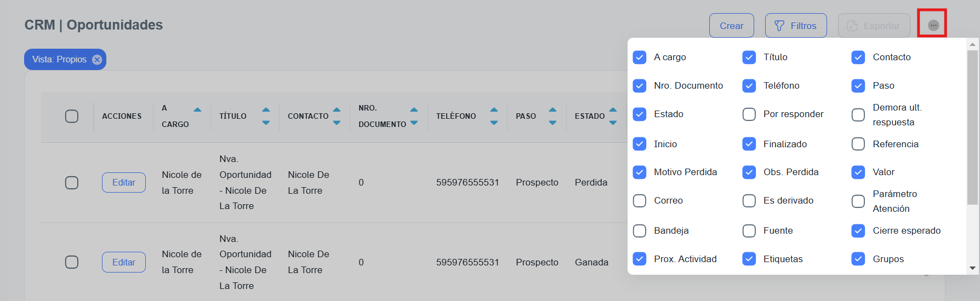Click the three-dots column options icon

[933, 25]
